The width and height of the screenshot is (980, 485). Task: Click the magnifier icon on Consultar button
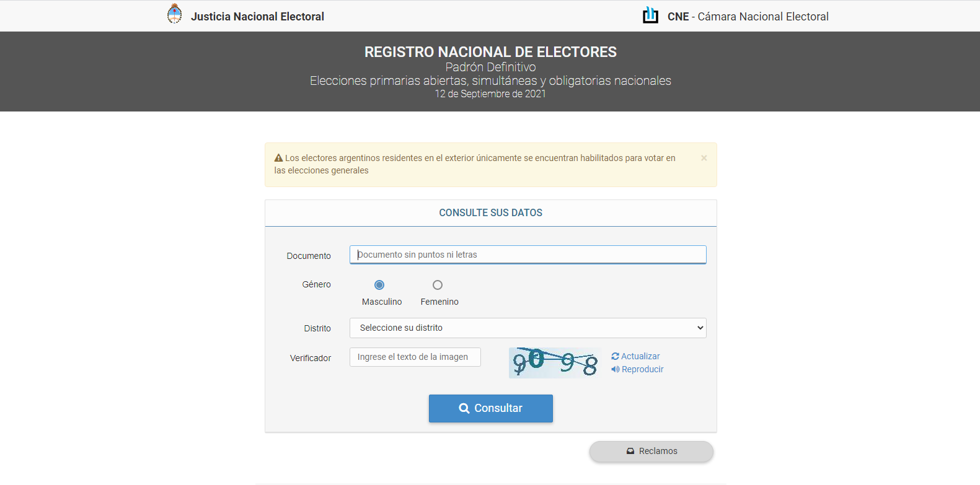coord(464,408)
